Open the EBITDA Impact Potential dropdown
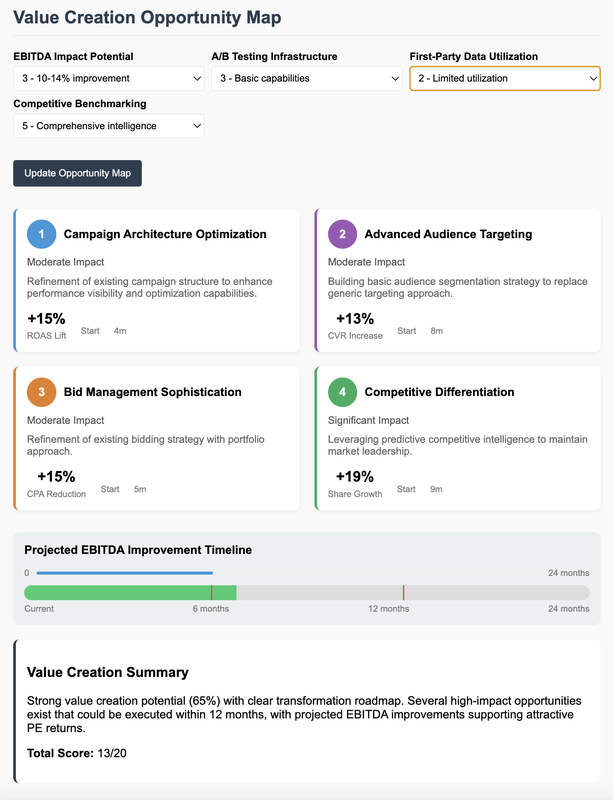This screenshot has width=613, height=800. 109,78
